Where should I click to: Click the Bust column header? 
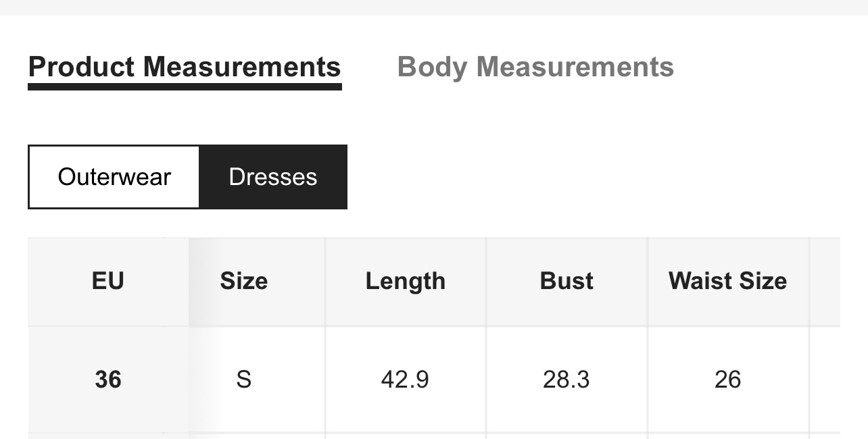[x=566, y=281]
